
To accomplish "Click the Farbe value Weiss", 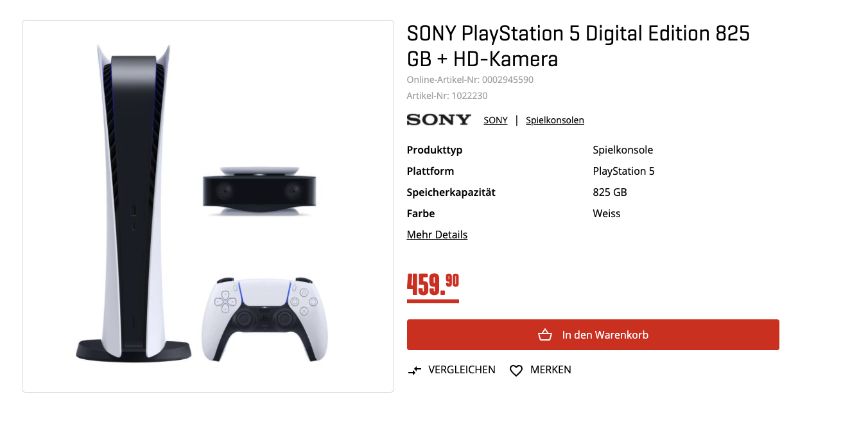I will [x=607, y=213].
